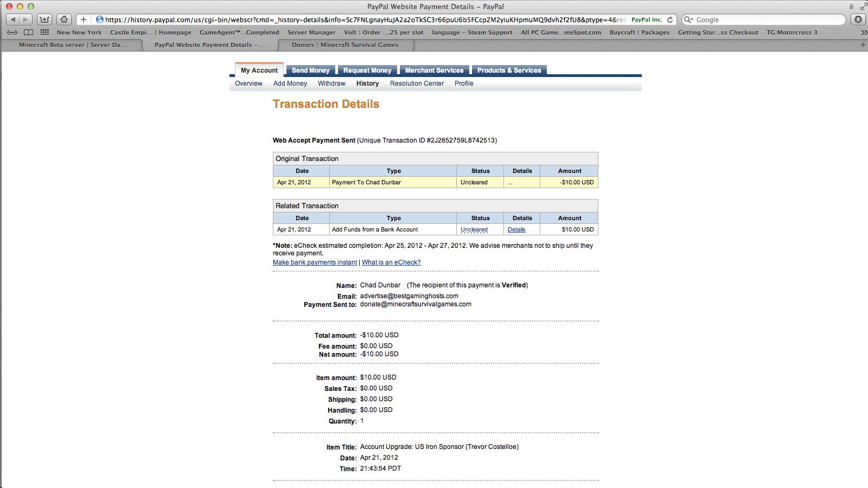Image resolution: width=868 pixels, height=488 pixels.
Task: Open the Resolution Center subtab
Action: click(417, 84)
